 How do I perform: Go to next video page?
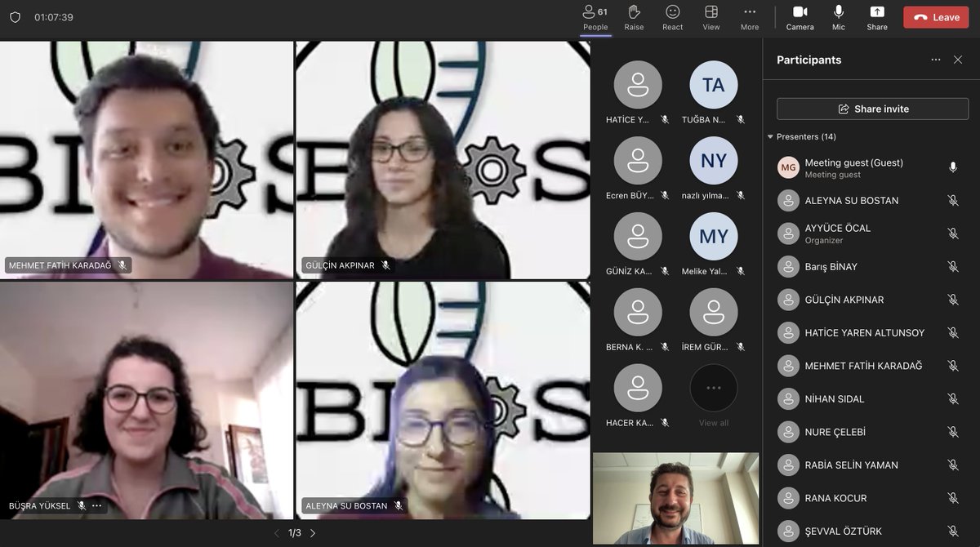coord(312,533)
